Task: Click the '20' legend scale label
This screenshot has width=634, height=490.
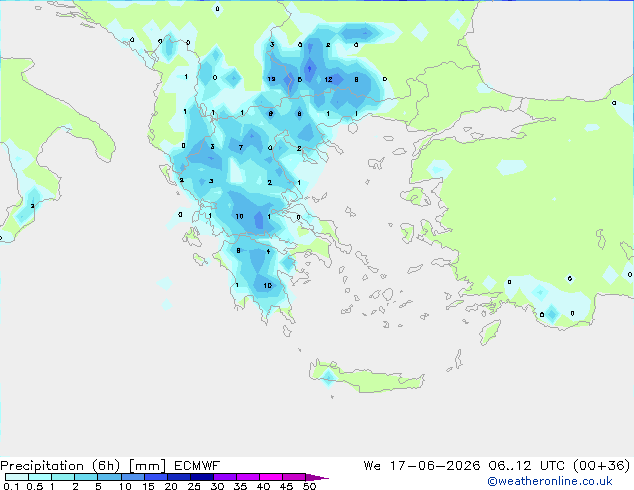Action: pyautogui.click(x=171, y=486)
